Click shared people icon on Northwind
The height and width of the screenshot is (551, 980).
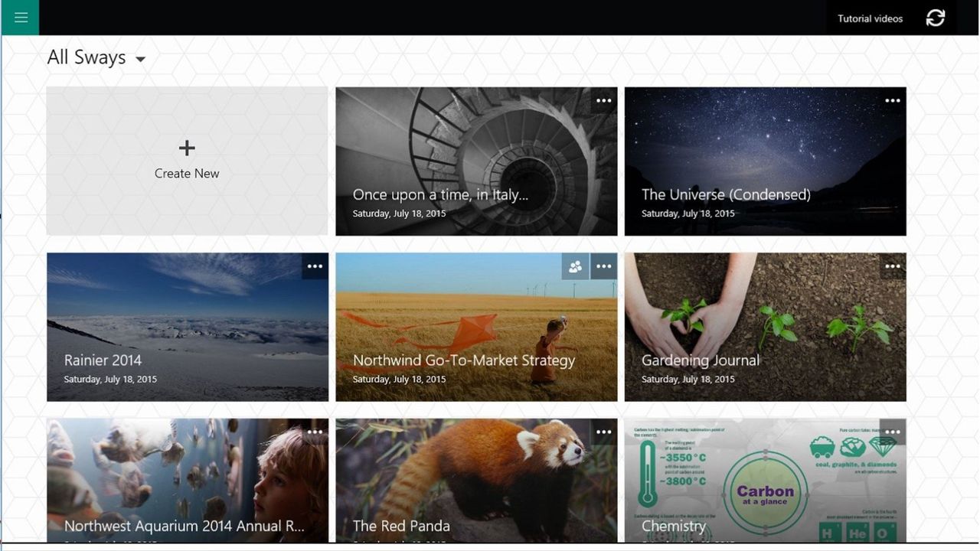(576, 266)
